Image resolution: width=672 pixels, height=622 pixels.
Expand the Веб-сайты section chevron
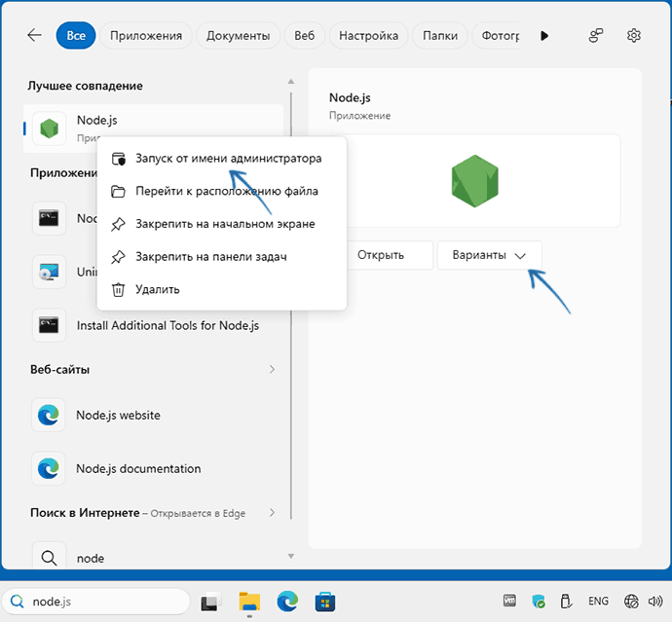[272, 369]
